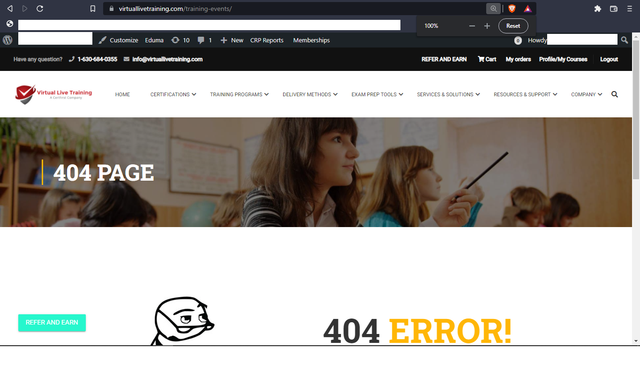Click 'Have any question?' text
The width and height of the screenshot is (640, 381).
tap(38, 59)
